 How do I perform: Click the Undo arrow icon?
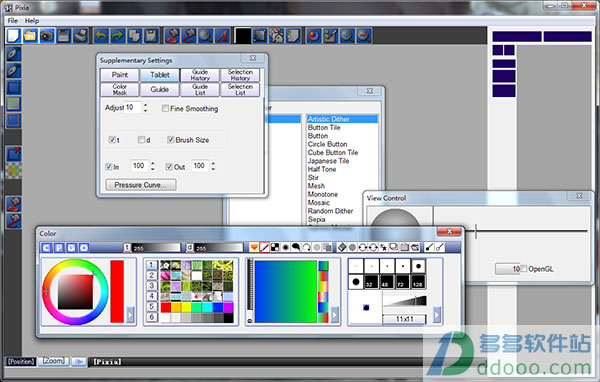pyautogui.click(x=101, y=36)
